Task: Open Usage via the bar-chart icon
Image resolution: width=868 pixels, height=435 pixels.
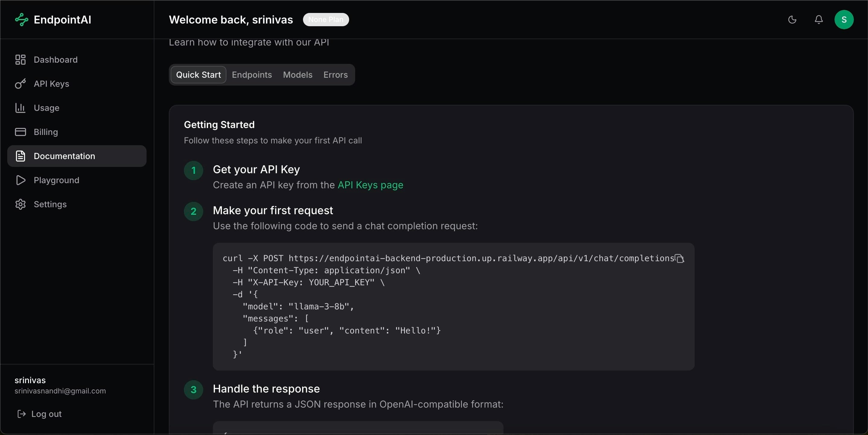Action: pyautogui.click(x=20, y=108)
